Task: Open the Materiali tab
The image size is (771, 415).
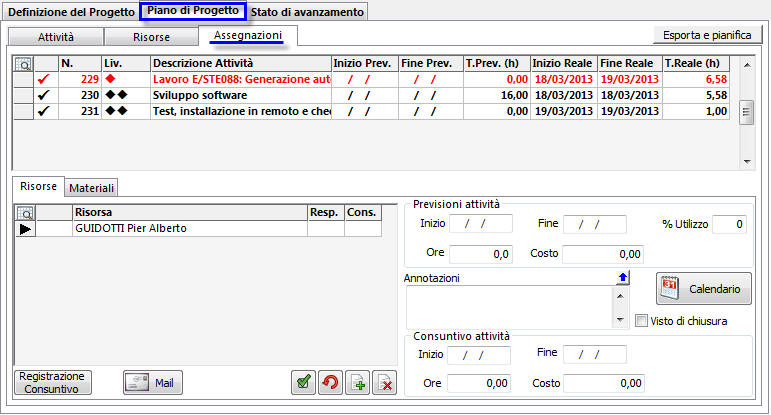Action: [92, 187]
